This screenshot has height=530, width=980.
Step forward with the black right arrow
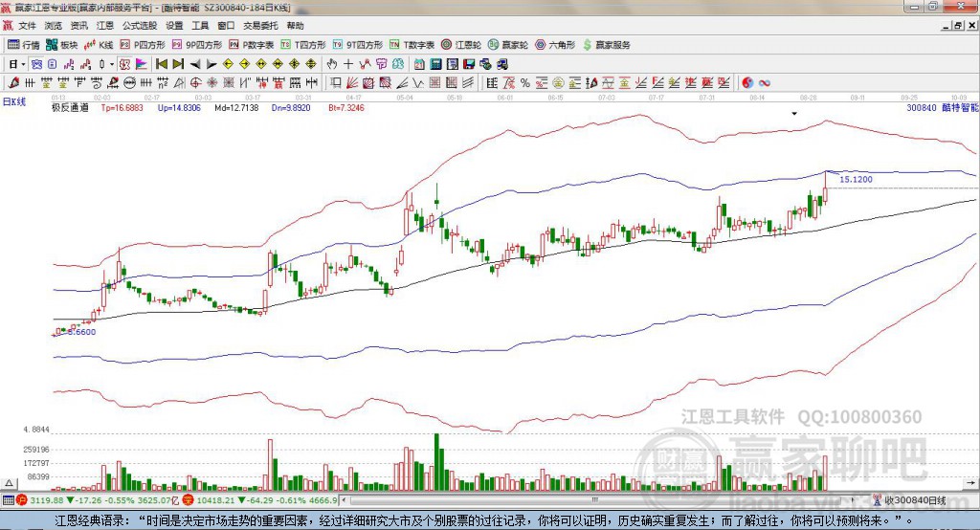pos(212,64)
